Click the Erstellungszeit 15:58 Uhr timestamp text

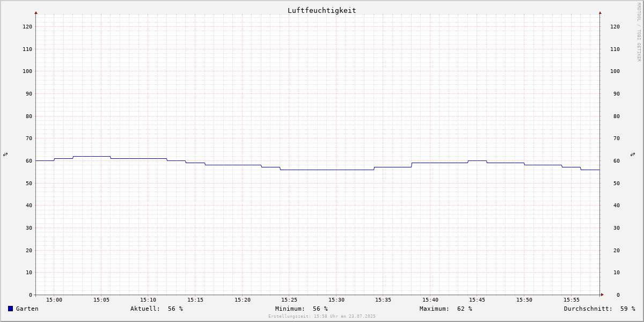click(x=322, y=317)
